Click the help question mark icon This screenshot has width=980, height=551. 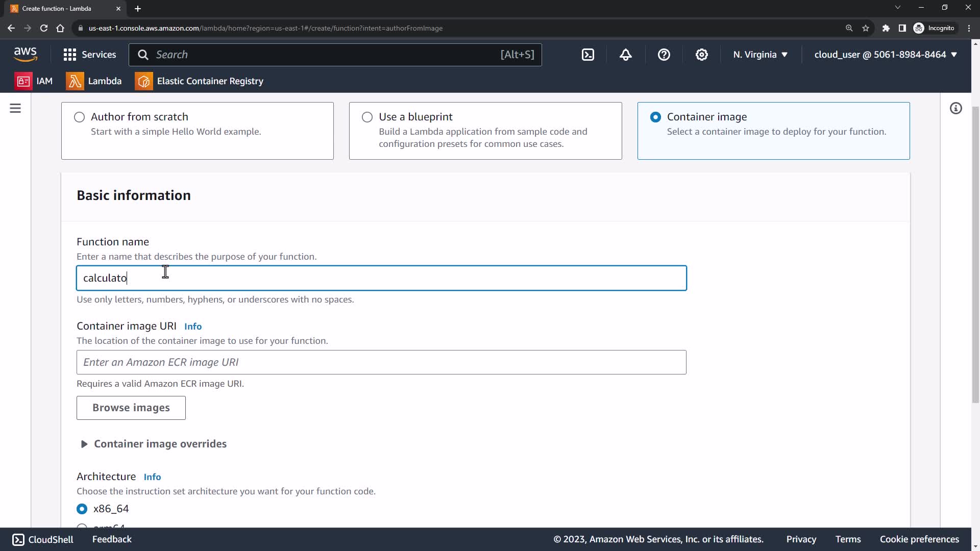(664, 55)
